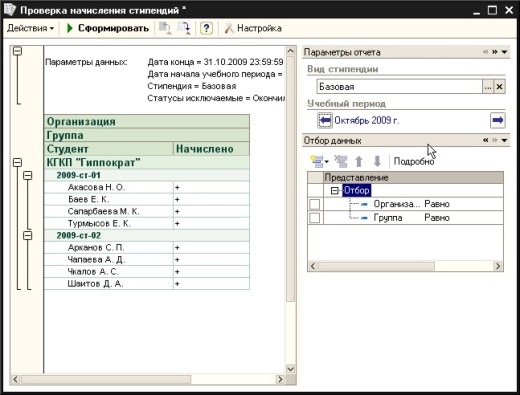The height and width of the screenshot is (395, 520).
Task: Open the Вид стипендии selection ellipsis button
Action: [x=488, y=87]
